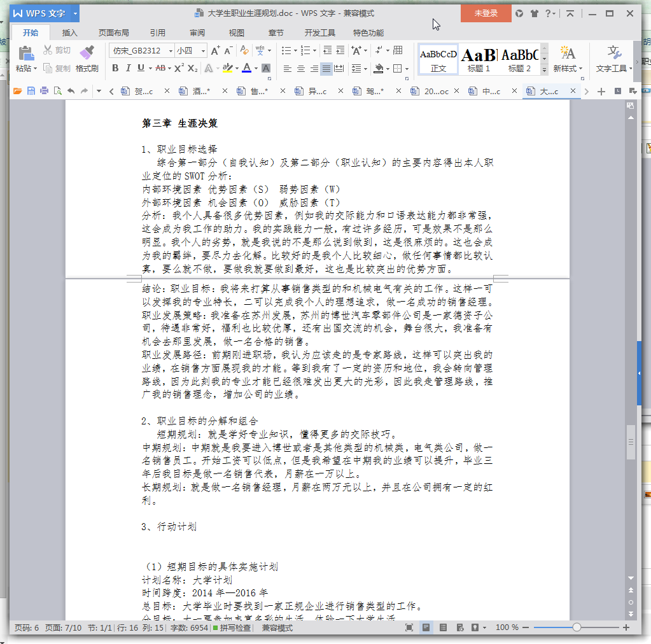Image resolution: width=651 pixels, height=644 pixels.
Task: Increase font size with A+ icon
Action: 215,51
